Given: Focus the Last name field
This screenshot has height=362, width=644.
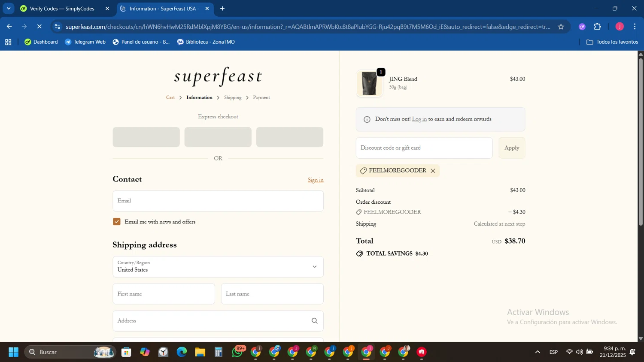Looking at the screenshot, I should (272, 294).
